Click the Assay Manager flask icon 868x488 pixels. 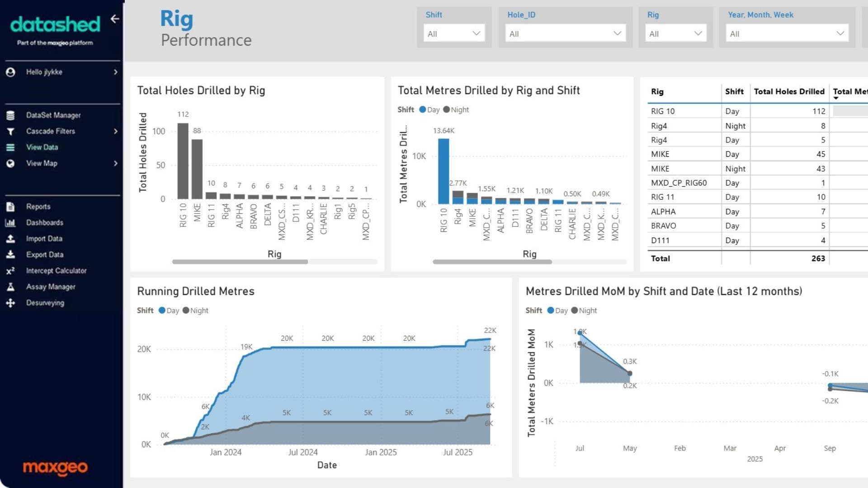[11, 287]
